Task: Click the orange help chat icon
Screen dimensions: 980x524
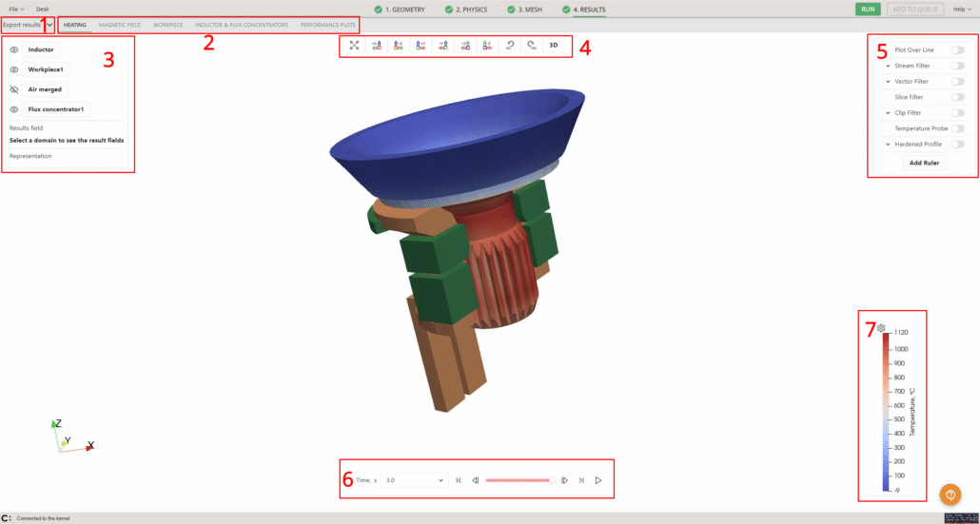Action: click(950, 495)
